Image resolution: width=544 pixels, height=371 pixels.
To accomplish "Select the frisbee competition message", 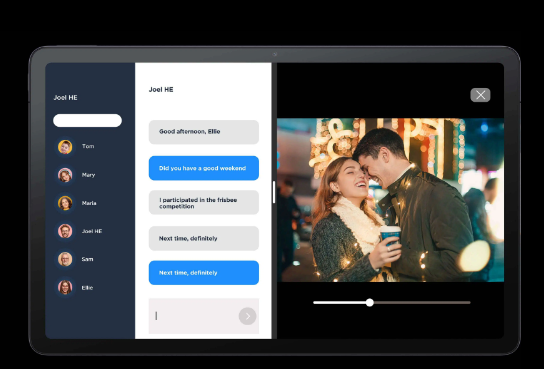I will tap(204, 203).
